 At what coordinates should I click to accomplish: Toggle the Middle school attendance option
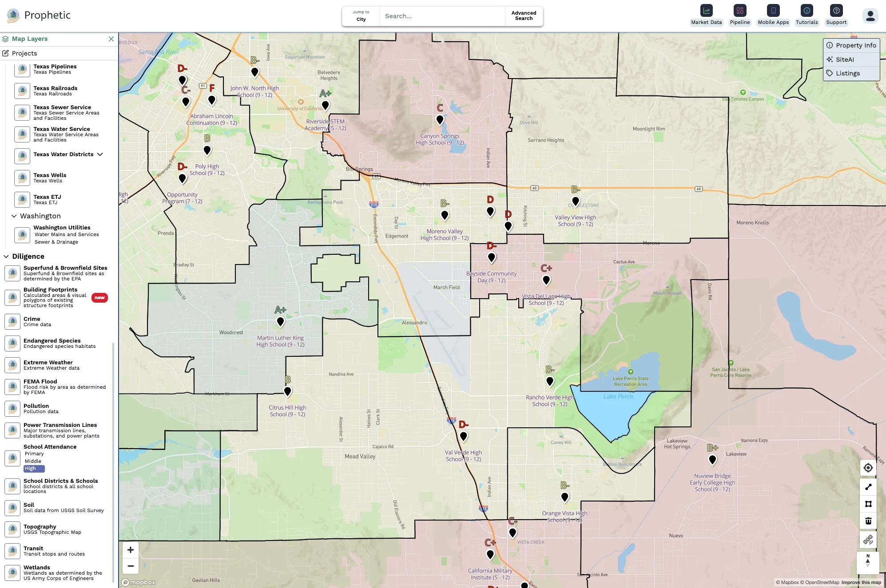point(33,461)
